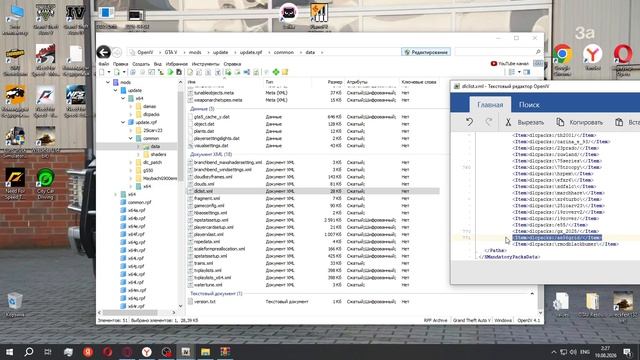This screenshot has width=640, height=360.
Task: Expand the dlc_patch tree folder
Action: (131, 162)
